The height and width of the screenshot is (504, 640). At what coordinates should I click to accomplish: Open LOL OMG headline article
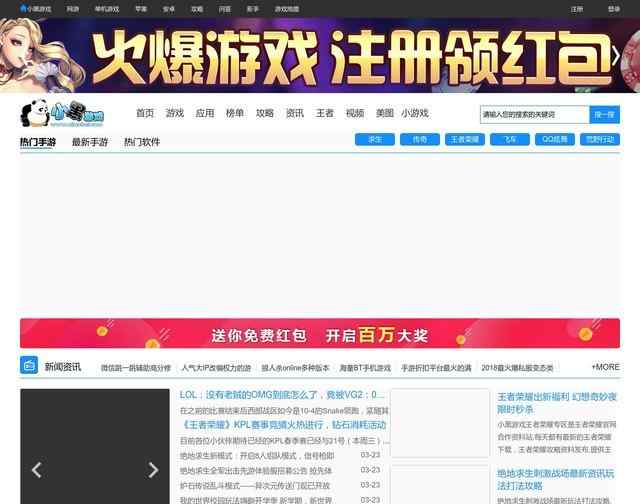click(282, 395)
